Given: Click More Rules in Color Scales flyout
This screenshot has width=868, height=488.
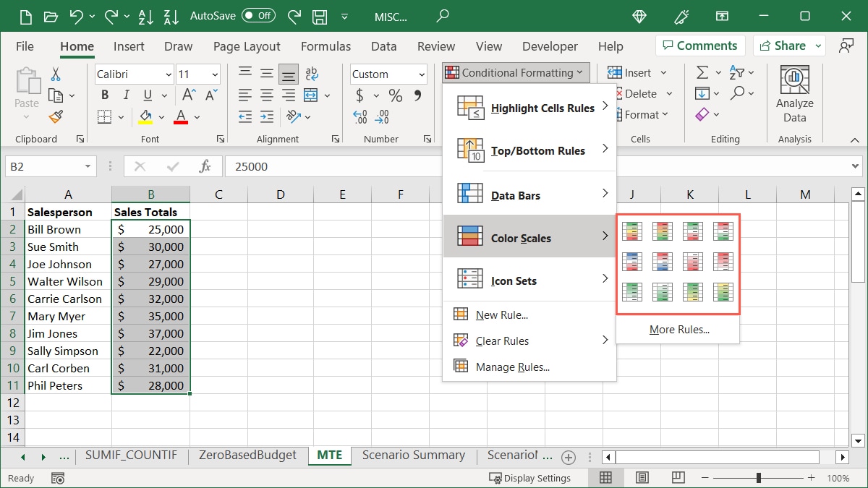Looking at the screenshot, I should click(678, 330).
